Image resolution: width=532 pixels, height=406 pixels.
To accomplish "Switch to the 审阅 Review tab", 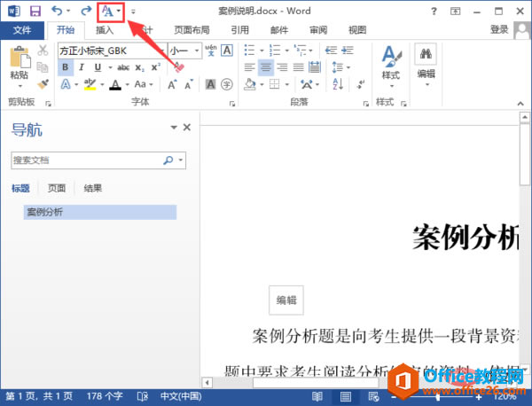I will [318, 30].
